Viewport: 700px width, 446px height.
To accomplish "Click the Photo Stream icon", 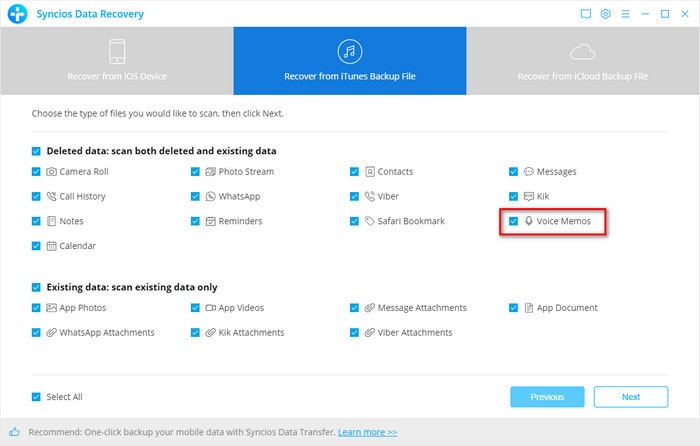I will pos(210,171).
